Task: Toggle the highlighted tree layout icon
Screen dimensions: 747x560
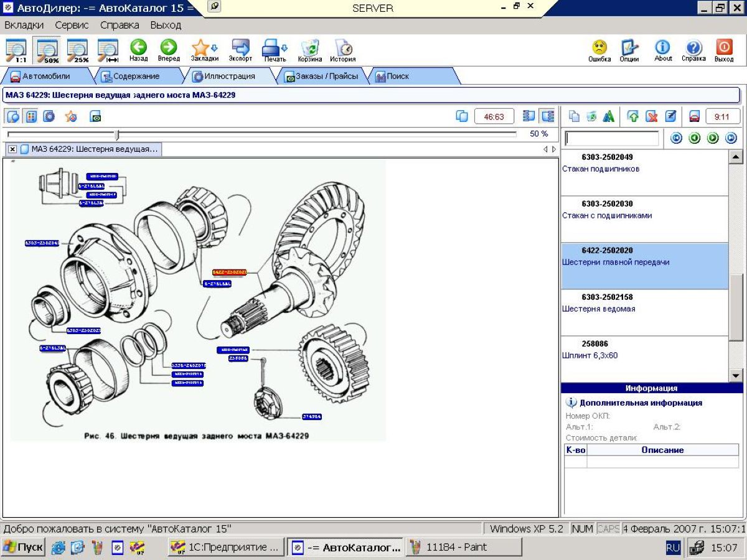Action: (547, 116)
